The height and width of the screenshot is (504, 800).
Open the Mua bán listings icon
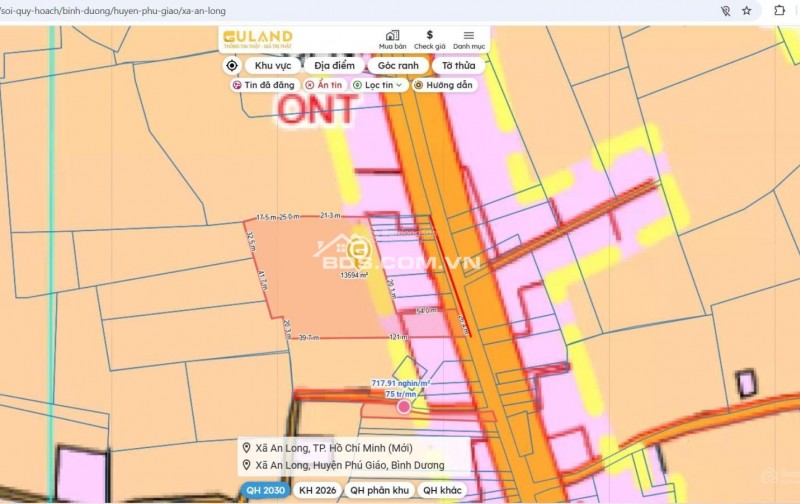click(x=392, y=39)
